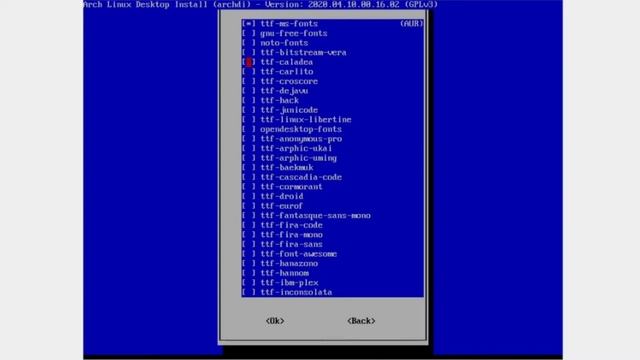Select the ttf-fira-code label text
The image size is (640, 360).
291,225
